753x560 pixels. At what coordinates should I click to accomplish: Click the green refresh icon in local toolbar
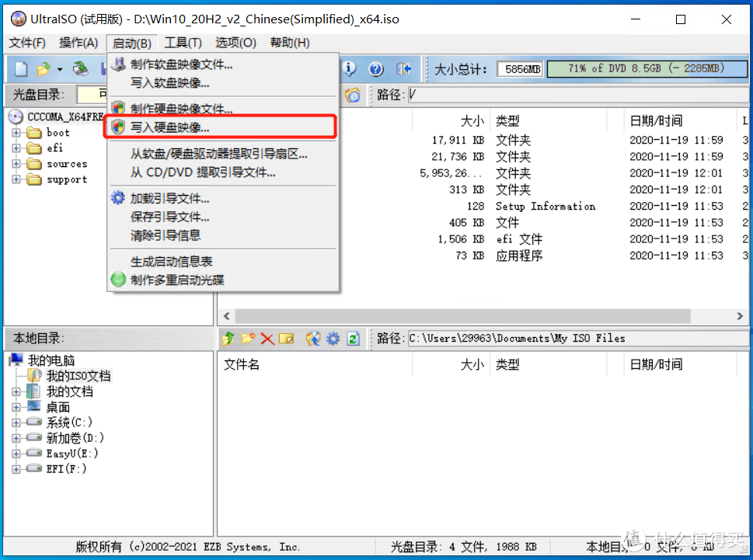tap(353, 339)
